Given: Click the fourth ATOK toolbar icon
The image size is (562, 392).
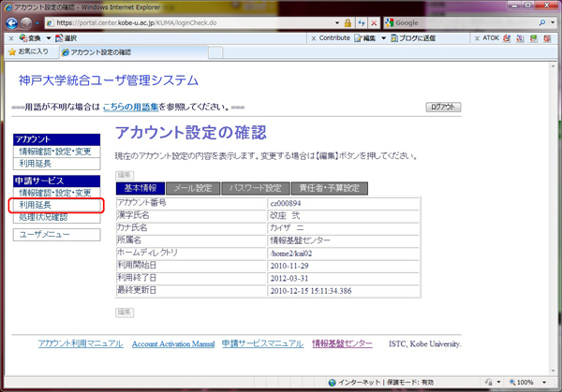Looking at the screenshot, I should tap(547, 38).
